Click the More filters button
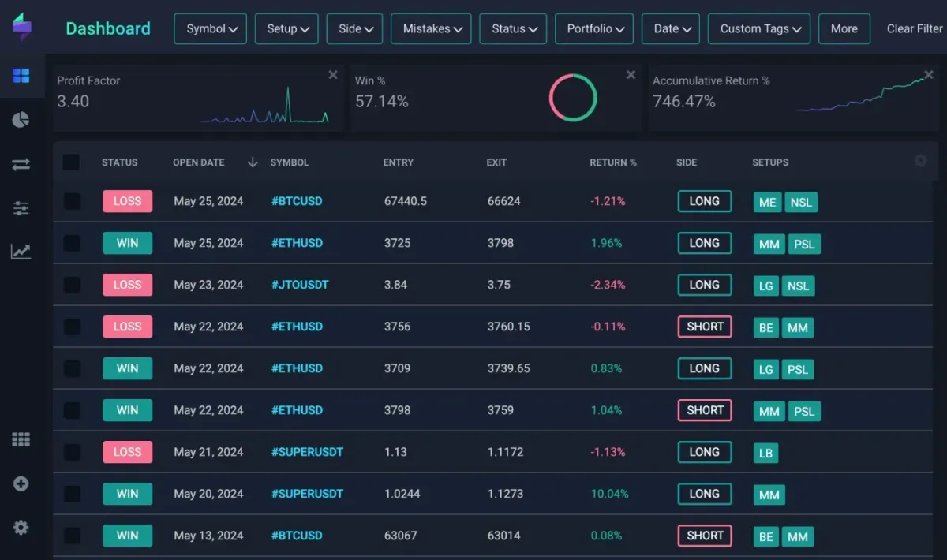 pos(844,28)
